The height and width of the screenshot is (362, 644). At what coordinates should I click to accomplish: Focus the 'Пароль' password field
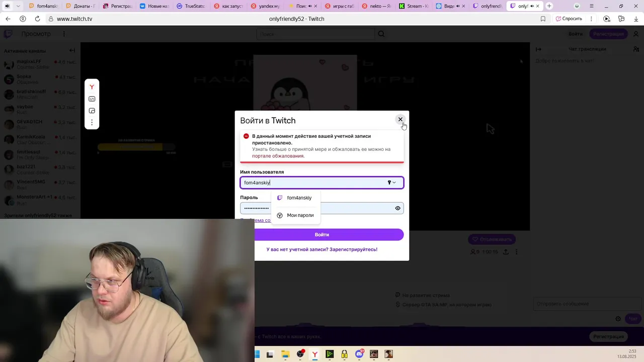point(322,208)
